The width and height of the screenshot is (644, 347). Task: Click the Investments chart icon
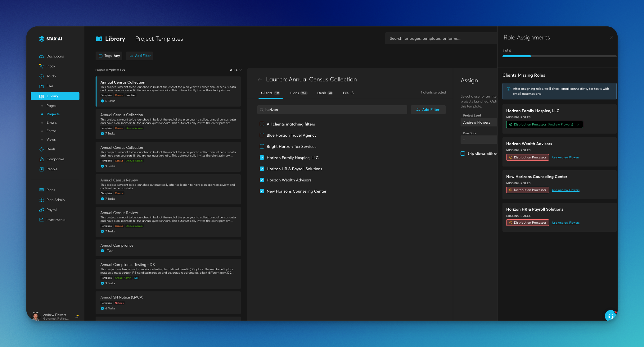(42, 220)
